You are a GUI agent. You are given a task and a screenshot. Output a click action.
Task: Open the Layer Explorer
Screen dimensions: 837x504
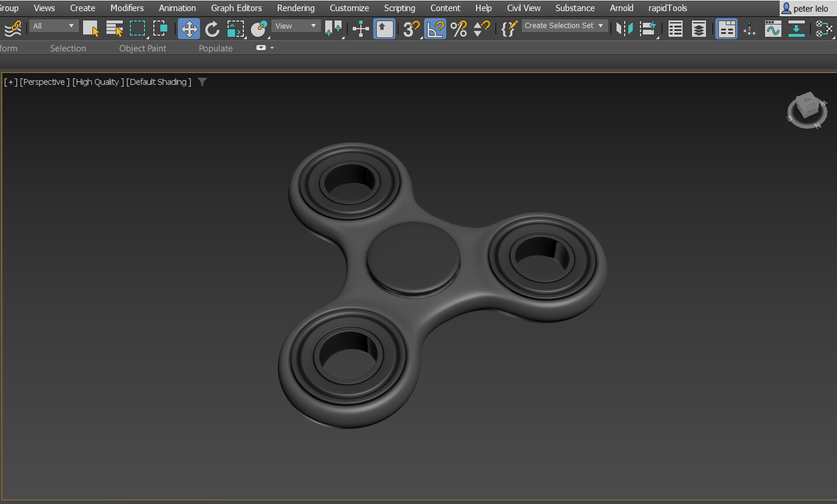point(699,28)
